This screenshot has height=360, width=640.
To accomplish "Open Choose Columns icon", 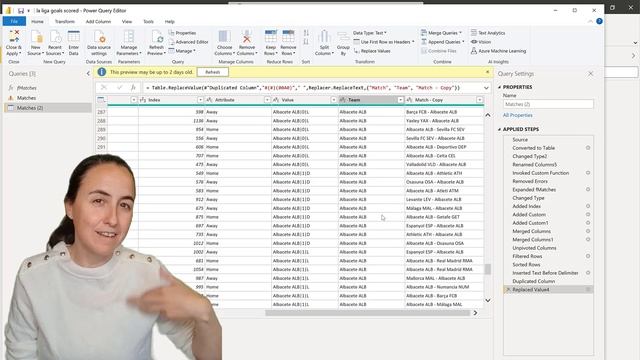I will coord(224,37).
